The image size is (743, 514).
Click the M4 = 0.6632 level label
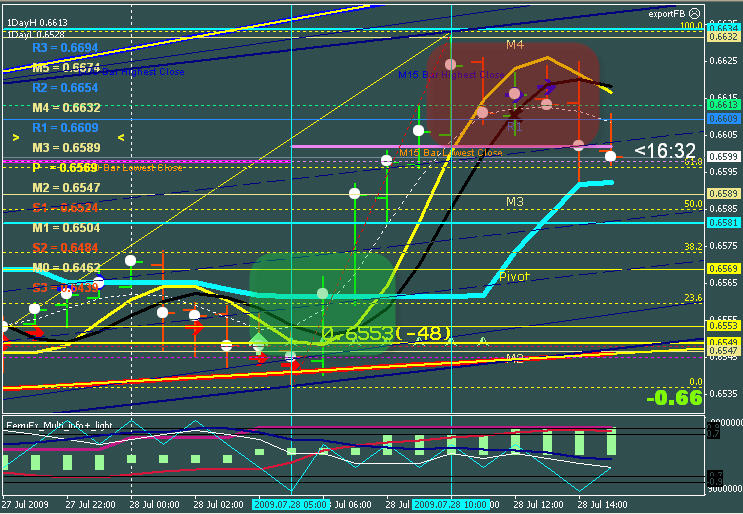coord(66,108)
